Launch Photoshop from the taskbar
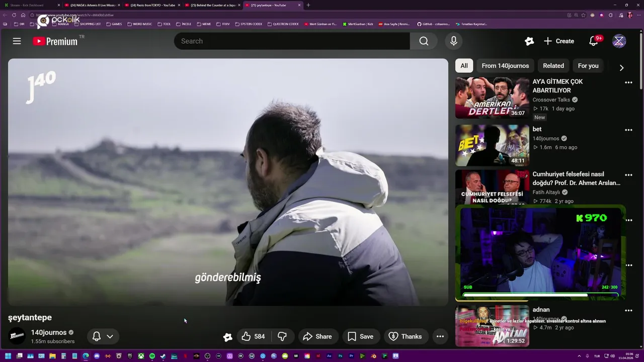Viewport: 644px width, 362px height. coord(340,356)
